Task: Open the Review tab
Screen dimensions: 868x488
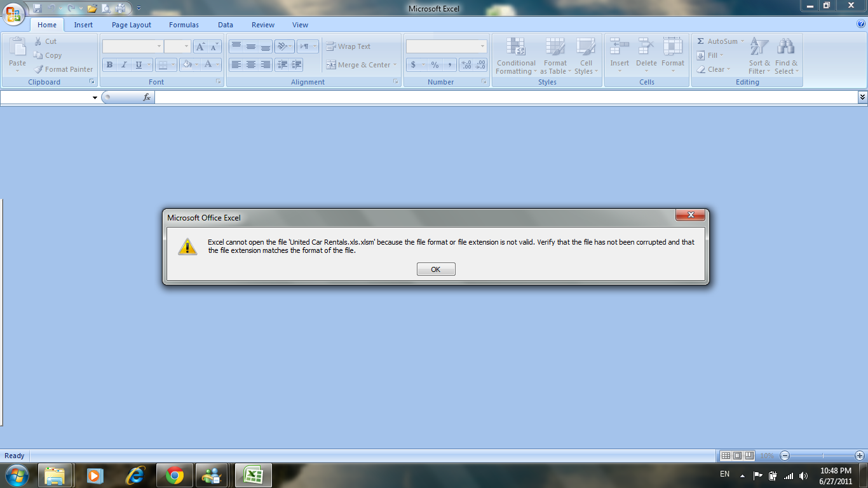Action: (263, 25)
